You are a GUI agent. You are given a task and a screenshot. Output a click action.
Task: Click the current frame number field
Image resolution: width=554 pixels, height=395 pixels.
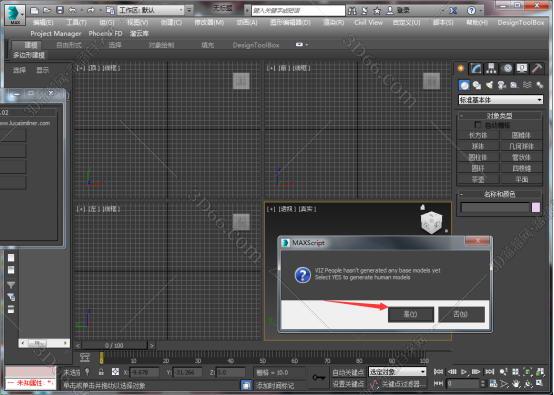point(463,383)
